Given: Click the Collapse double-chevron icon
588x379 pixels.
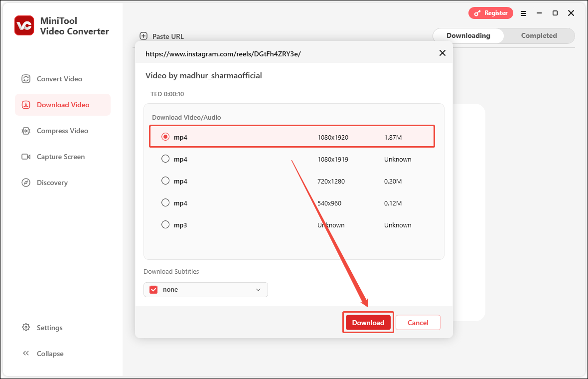Looking at the screenshot, I should coord(26,353).
